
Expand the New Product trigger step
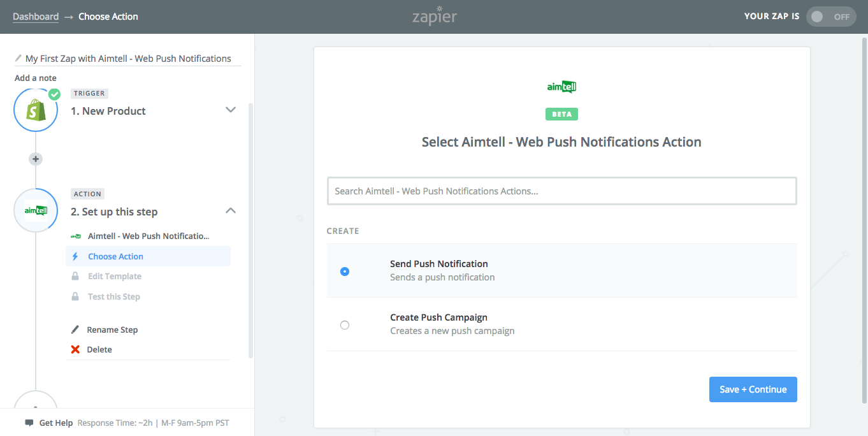(x=231, y=110)
